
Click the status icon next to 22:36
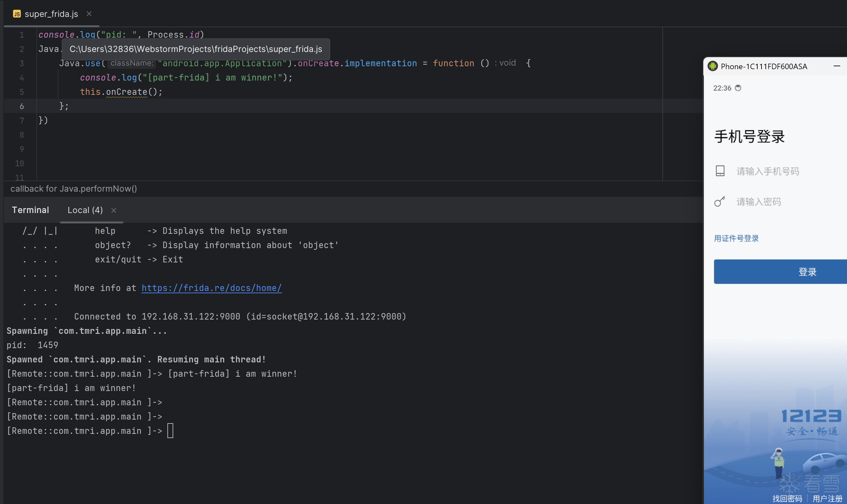(x=738, y=88)
